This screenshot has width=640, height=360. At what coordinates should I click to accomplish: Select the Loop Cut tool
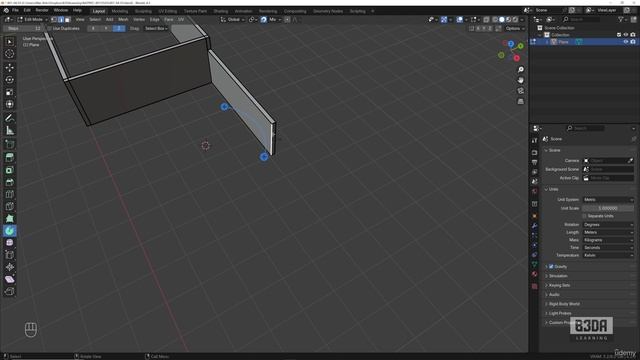pos(10,194)
